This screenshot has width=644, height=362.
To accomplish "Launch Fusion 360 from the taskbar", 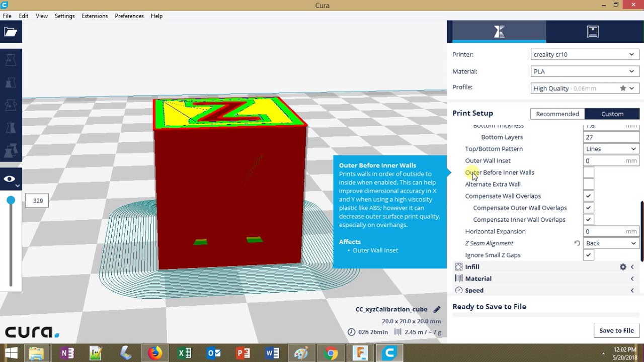I will (x=360, y=353).
